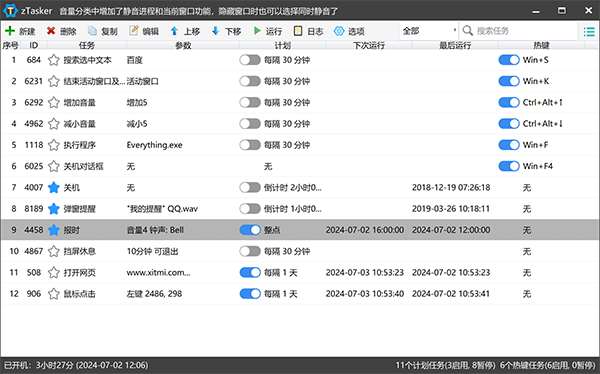
Task: Star the 关机对话框 task
Action: click(54, 166)
